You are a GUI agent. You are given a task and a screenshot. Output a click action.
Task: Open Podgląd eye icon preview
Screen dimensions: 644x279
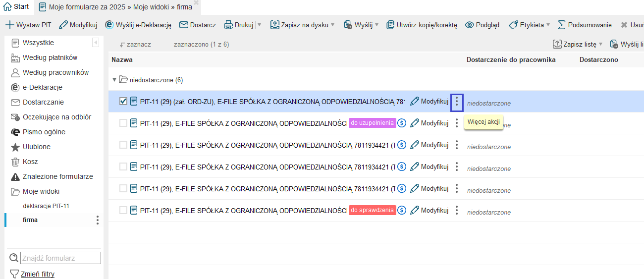click(470, 25)
